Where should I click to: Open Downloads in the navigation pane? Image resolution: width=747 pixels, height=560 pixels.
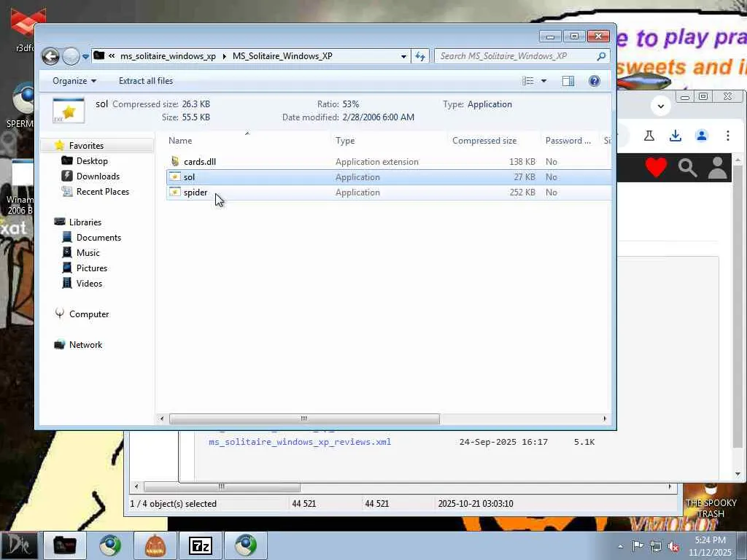98,176
